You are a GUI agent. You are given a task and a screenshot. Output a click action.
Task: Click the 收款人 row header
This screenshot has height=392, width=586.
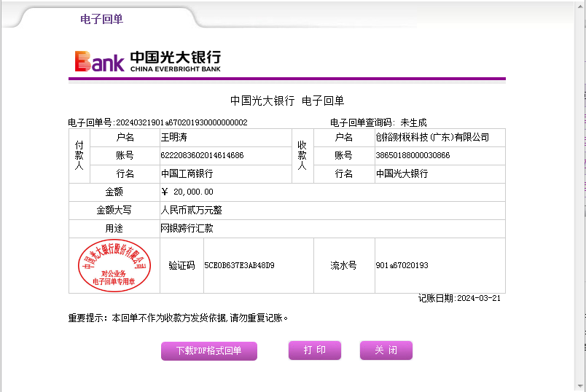[x=302, y=155]
